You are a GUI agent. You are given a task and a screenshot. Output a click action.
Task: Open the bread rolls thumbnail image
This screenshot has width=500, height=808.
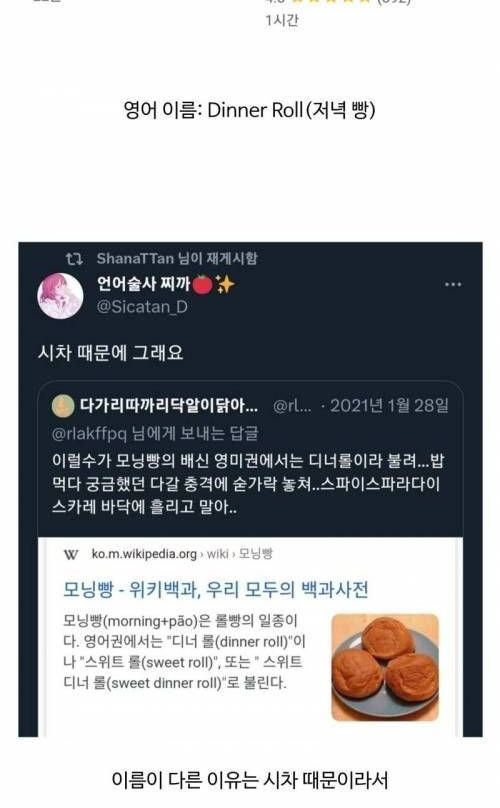pos(385,667)
